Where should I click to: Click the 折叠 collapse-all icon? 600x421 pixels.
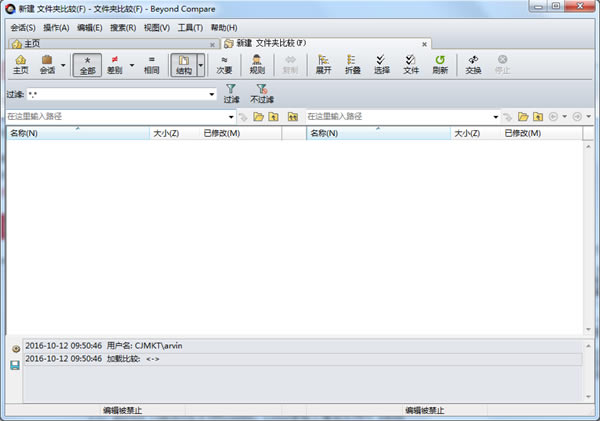point(352,65)
